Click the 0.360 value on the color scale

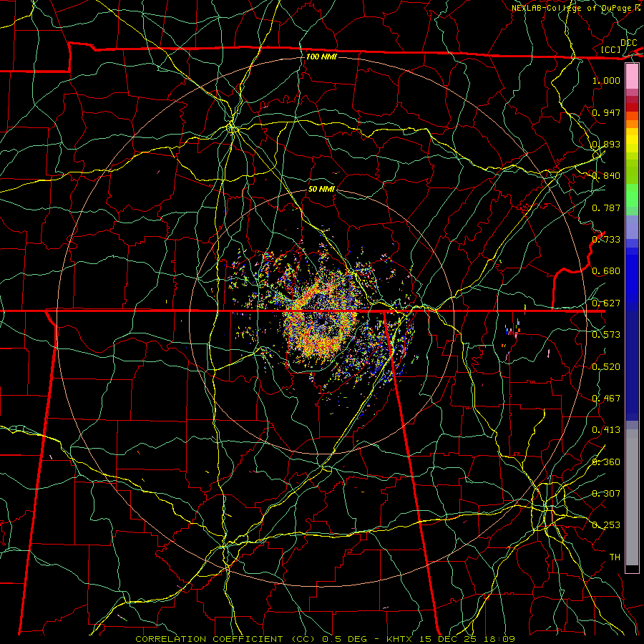[x=606, y=462]
